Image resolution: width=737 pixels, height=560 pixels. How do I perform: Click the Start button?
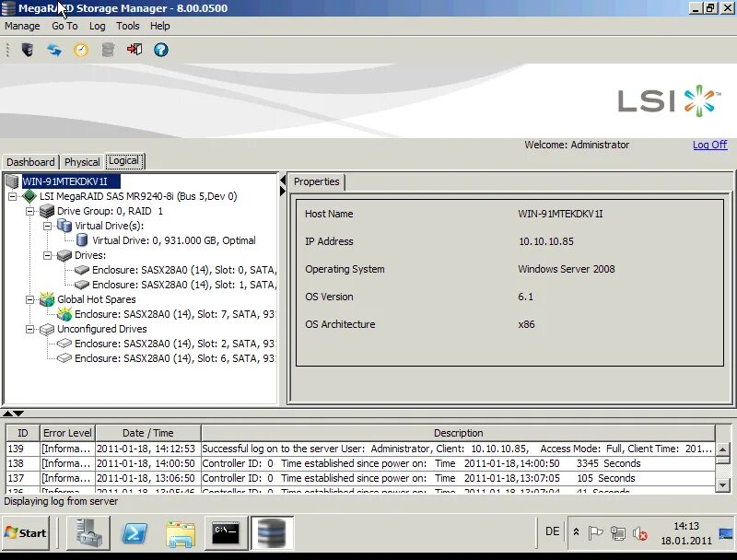pyautogui.click(x=26, y=532)
